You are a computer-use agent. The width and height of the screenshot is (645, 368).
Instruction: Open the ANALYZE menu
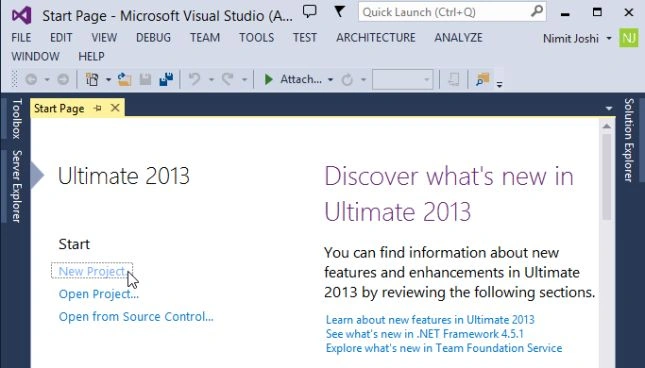pos(459,38)
